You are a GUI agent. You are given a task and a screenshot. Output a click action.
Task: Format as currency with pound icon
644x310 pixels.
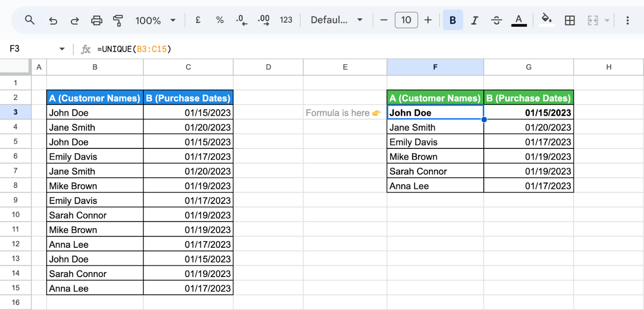(198, 20)
